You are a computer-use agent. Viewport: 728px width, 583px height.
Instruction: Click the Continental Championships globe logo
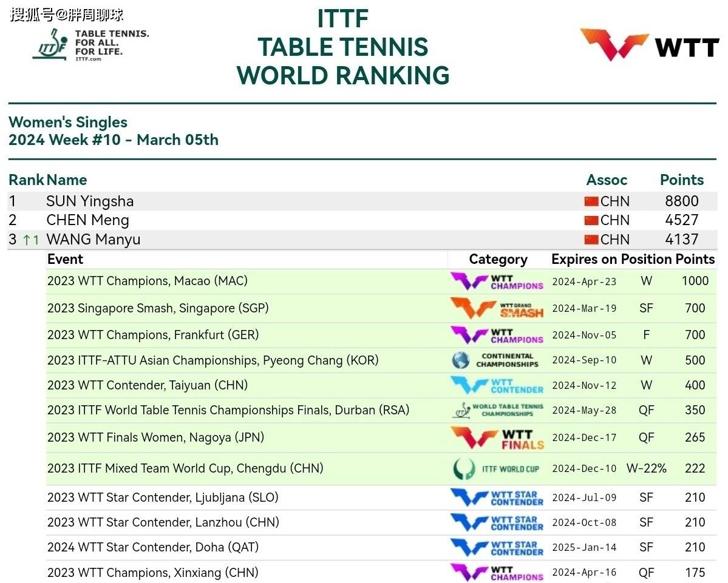(461, 360)
